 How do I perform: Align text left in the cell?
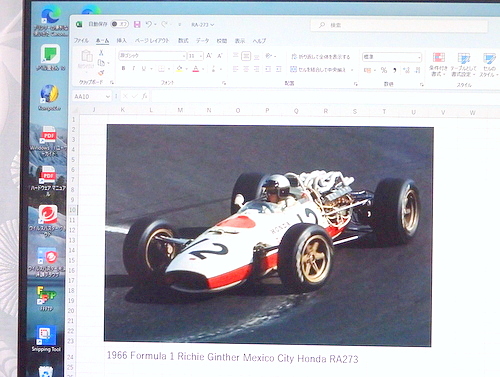235,69
